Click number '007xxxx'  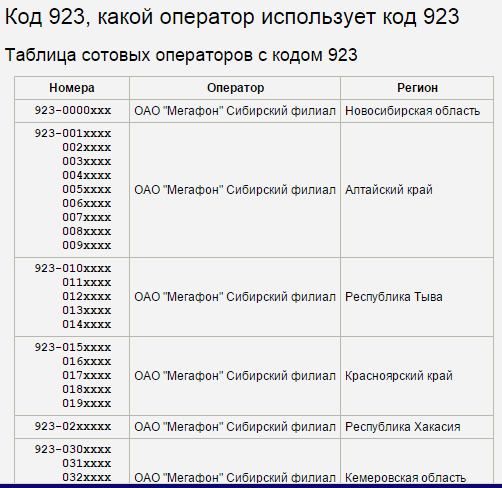coord(87,217)
